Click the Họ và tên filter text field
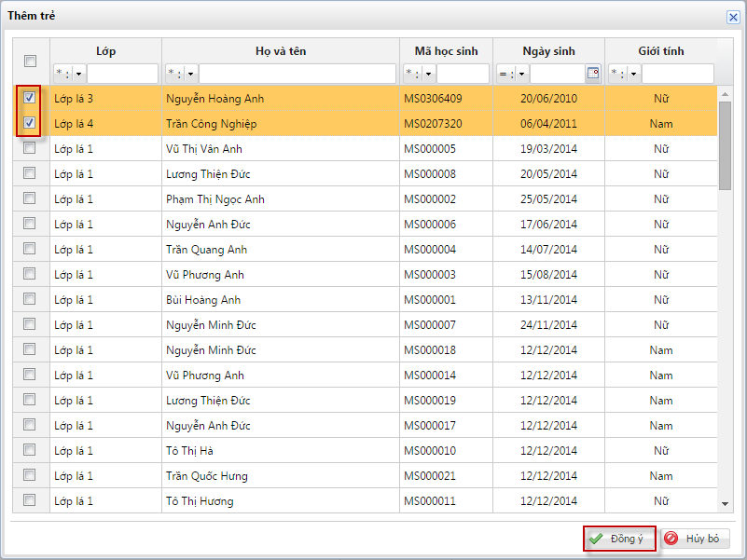 [297, 74]
